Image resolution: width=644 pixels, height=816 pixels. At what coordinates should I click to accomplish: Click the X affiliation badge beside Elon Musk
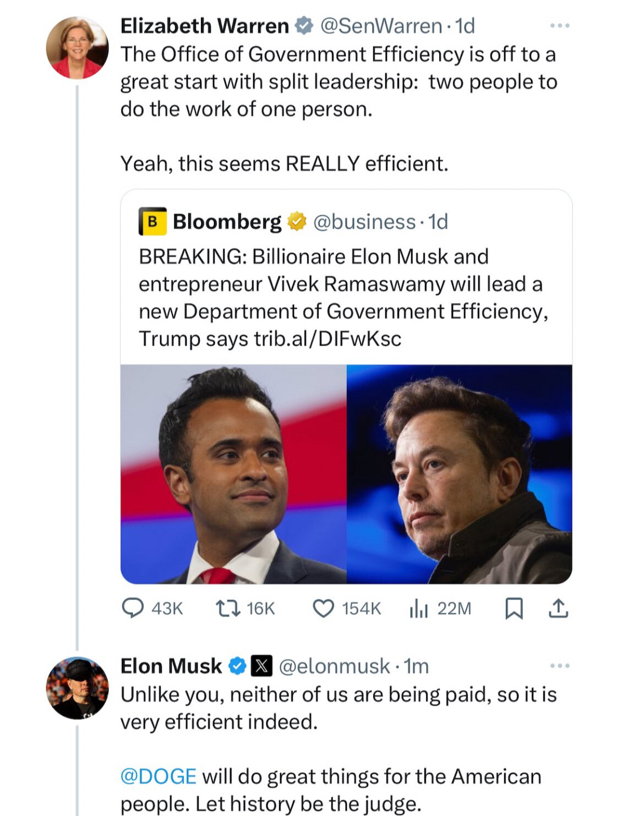[261, 666]
